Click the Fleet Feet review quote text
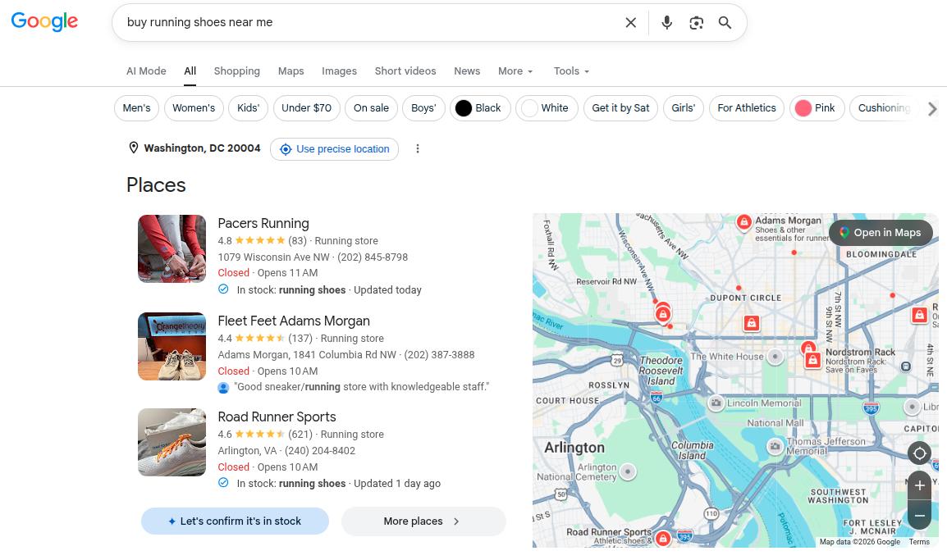This screenshot has height=560, width=947. pos(361,387)
